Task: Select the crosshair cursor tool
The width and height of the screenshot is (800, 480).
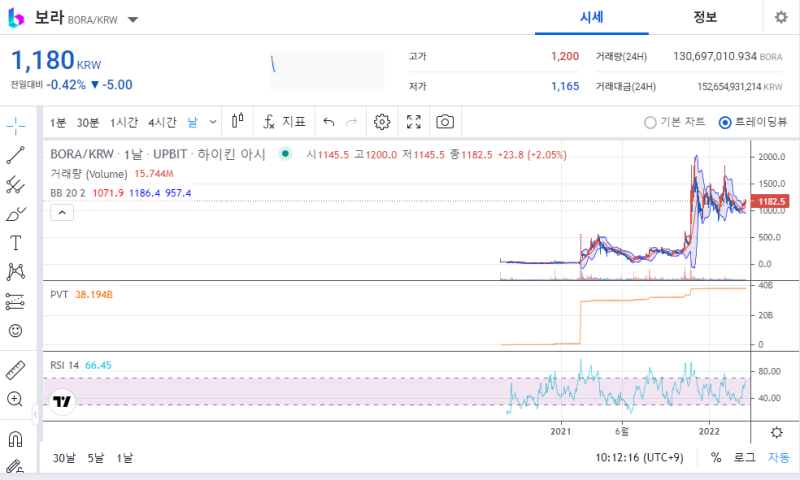Action: tap(16, 125)
